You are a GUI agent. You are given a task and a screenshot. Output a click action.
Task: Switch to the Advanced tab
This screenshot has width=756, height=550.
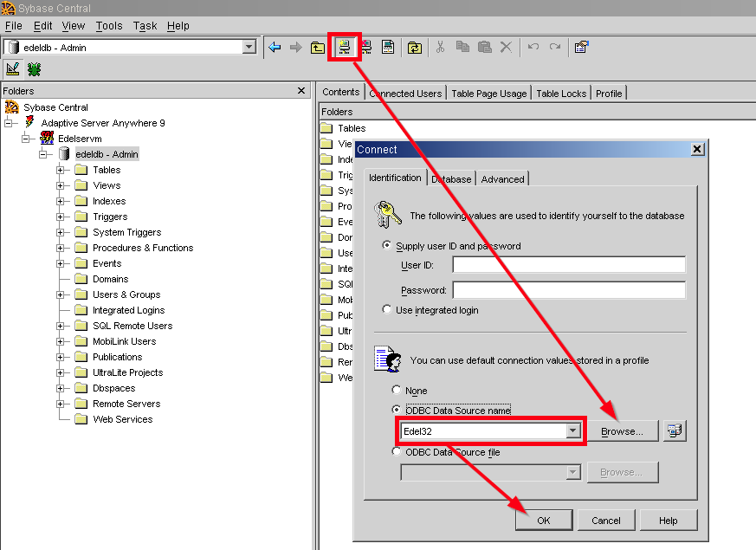[x=502, y=178]
